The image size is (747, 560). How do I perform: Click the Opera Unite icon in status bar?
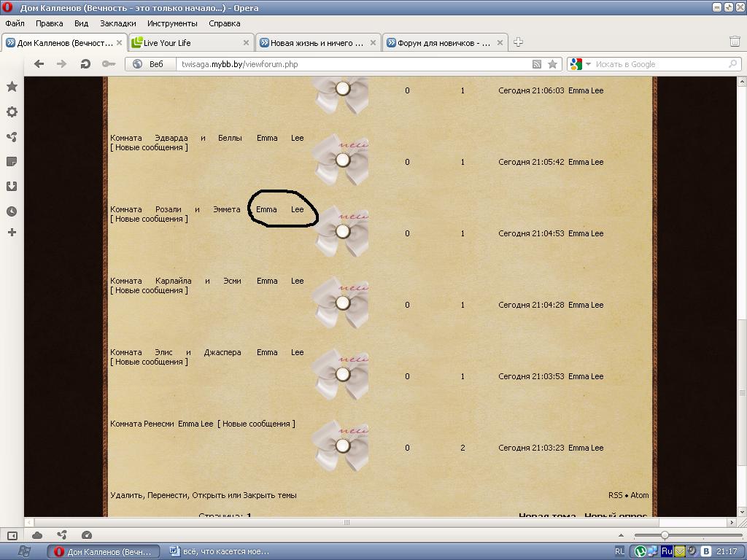(x=62, y=535)
